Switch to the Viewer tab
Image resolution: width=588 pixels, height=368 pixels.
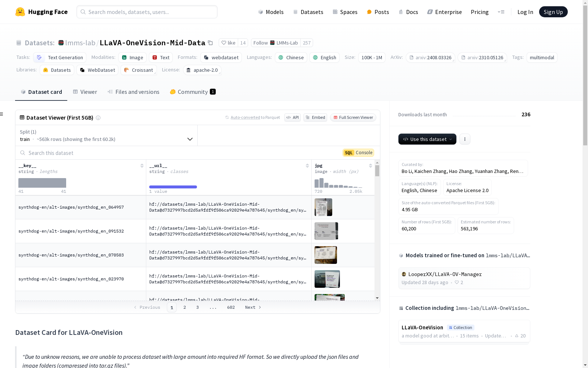[85, 92]
